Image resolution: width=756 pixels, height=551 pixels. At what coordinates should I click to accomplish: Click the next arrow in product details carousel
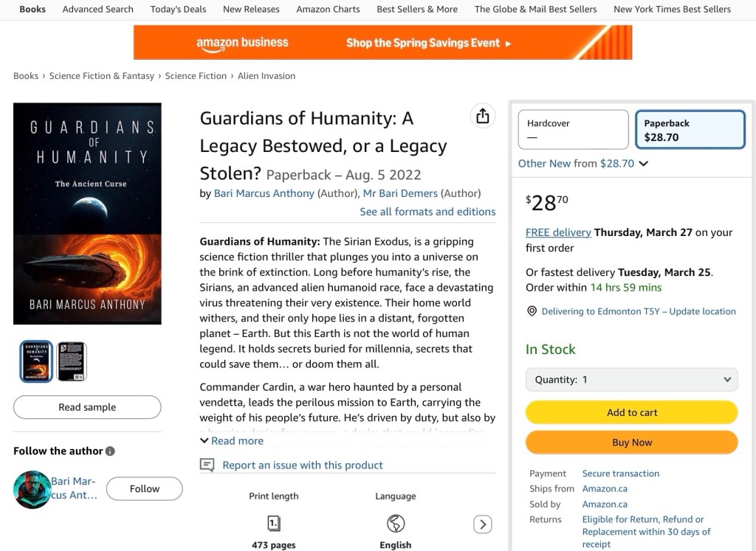tap(482, 524)
